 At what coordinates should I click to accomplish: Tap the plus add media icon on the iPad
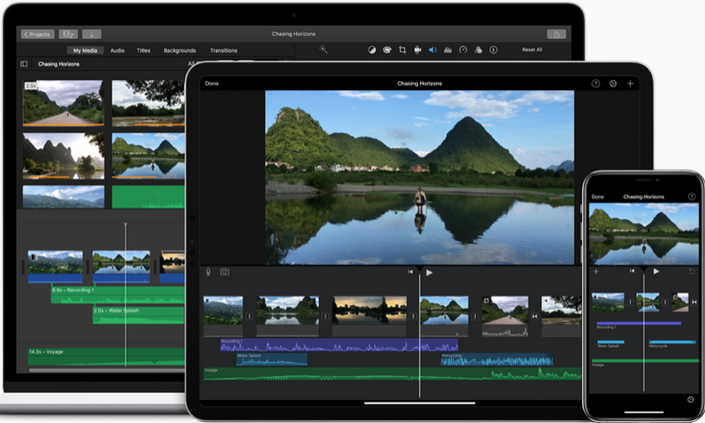tap(630, 84)
